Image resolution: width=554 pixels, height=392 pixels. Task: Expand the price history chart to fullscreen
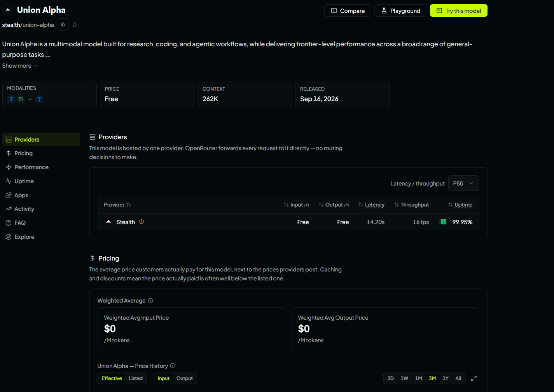coord(474,378)
